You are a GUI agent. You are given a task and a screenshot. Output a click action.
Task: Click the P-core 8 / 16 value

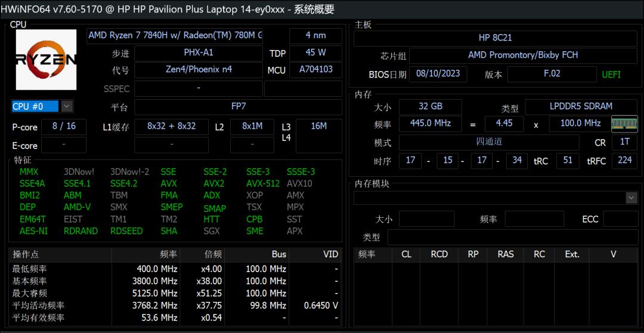coord(64,127)
